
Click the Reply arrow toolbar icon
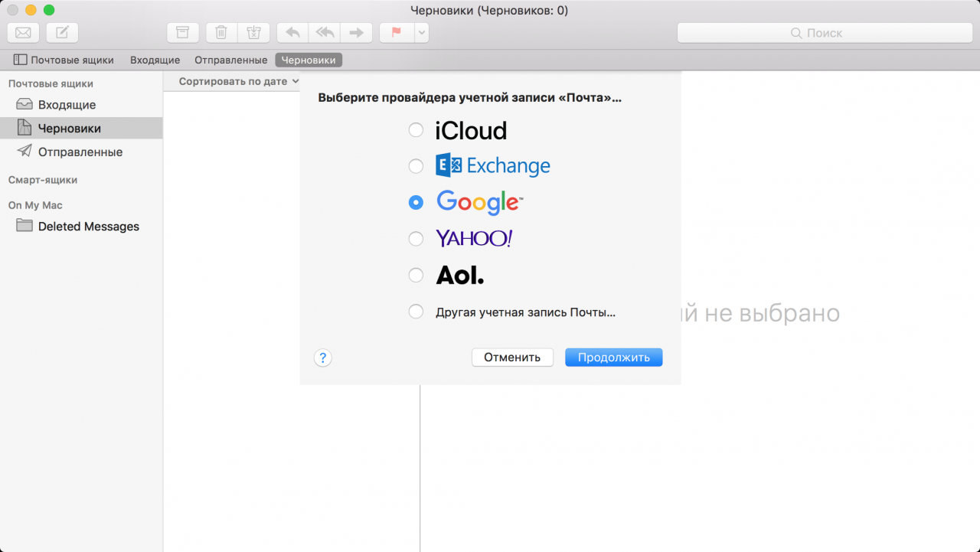coord(292,33)
